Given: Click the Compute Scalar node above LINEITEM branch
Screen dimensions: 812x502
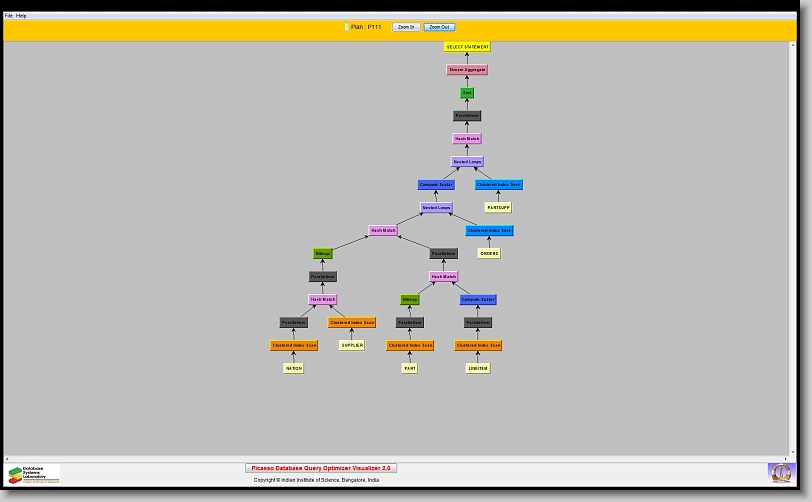Looking at the screenshot, I should 478,300.
